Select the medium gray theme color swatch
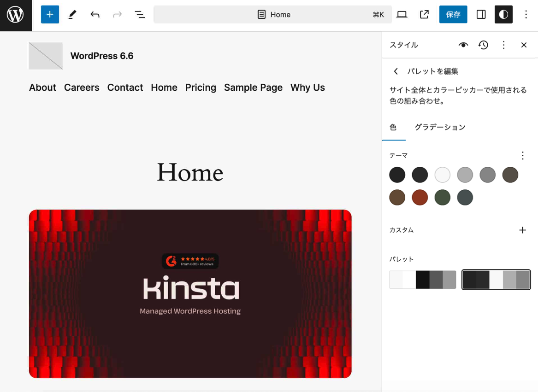This screenshot has height=392, width=538. pos(488,175)
